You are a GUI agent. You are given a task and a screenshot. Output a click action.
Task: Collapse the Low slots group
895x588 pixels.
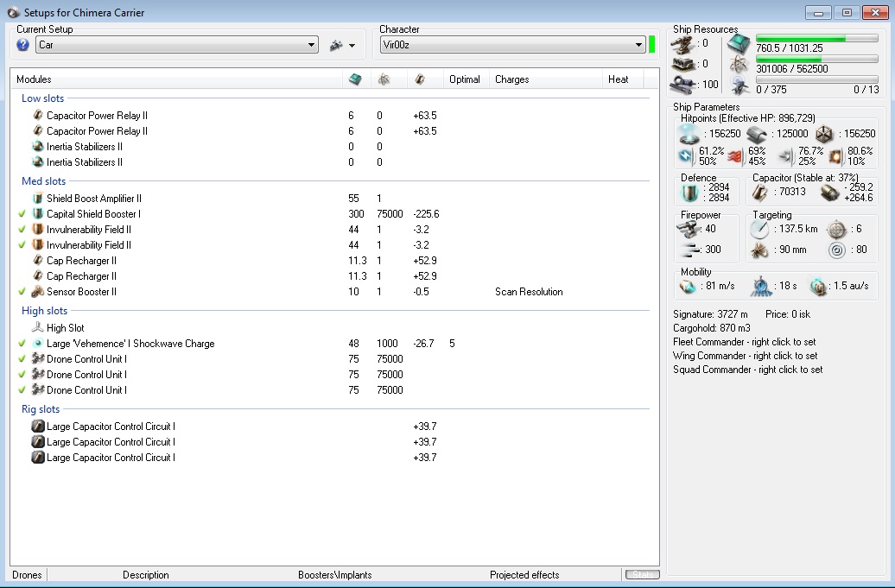point(43,98)
